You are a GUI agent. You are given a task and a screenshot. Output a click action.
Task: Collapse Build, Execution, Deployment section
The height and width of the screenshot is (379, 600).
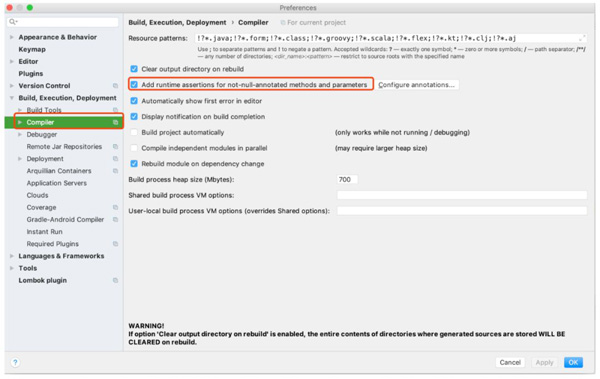pos(11,98)
